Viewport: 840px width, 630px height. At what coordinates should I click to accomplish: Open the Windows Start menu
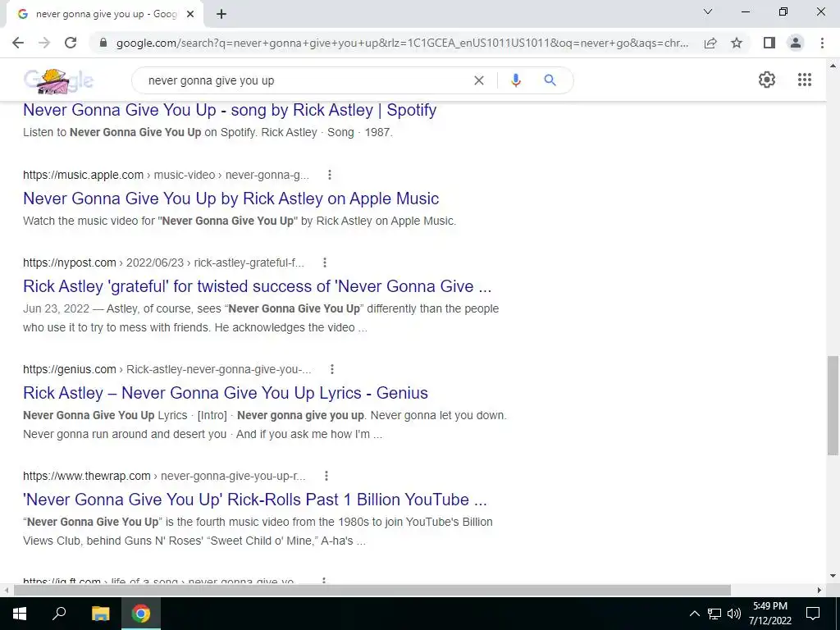tap(20, 614)
